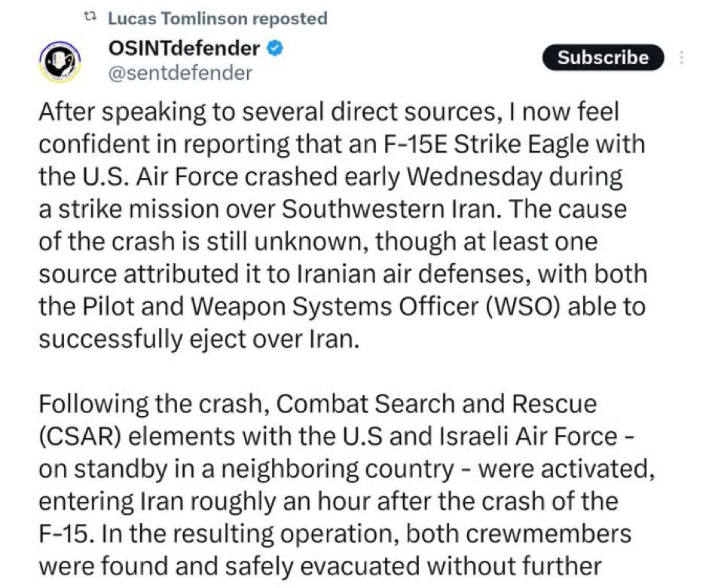The height and width of the screenshot is (588, 712).
Task: Open the @sentdefender handle
Action: click(181, 73)
